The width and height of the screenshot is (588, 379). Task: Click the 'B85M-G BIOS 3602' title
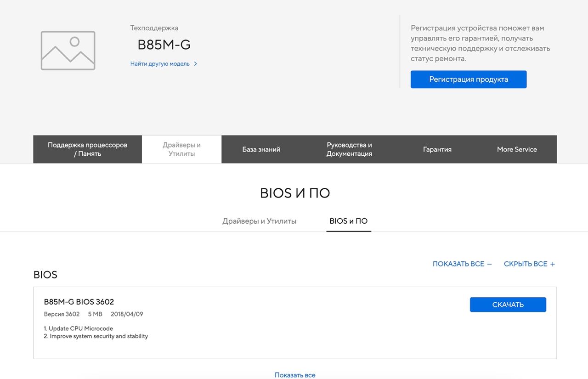click(x=79, y=302)
